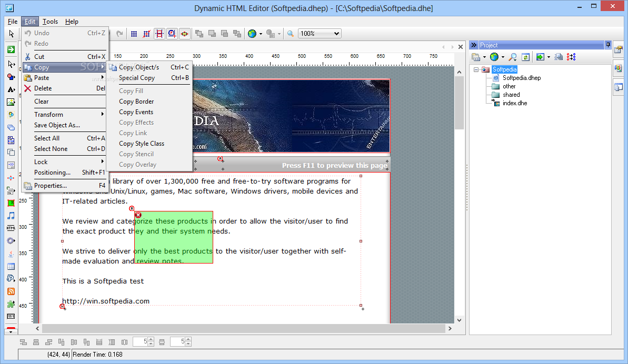Open dropdown beside Project green arrow icon
Viewport: 628px width, 364px height.
click(x=549, y=57)
